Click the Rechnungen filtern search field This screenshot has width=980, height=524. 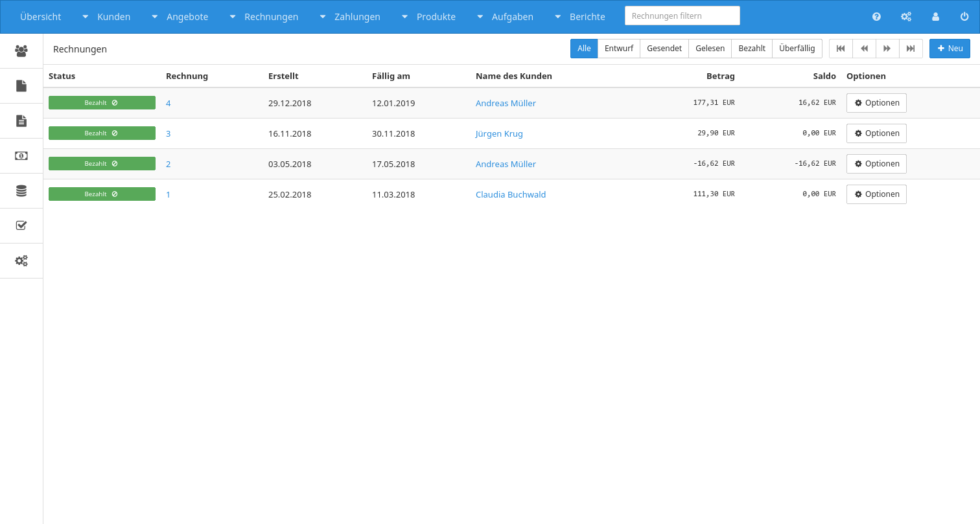click(x=682, y=16)
